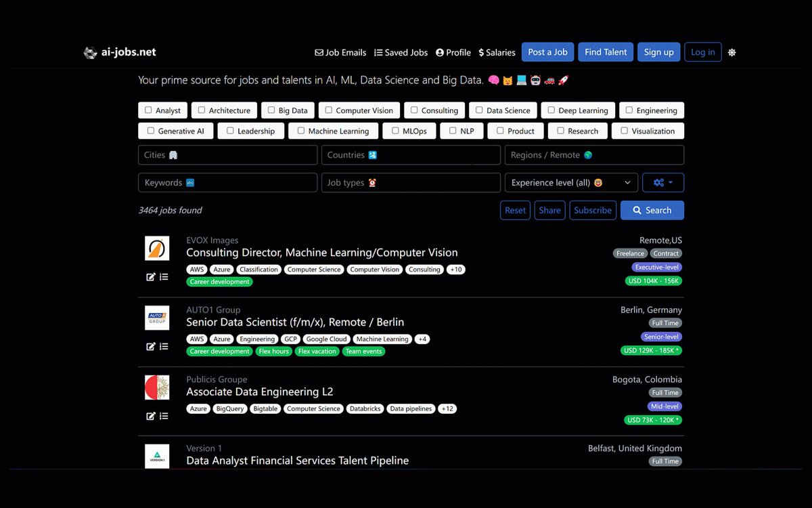Image resolution: width=812 pixels, height=508 pixels.
Task: Expand the +10 tags on EVOX job
Action: 456,270
